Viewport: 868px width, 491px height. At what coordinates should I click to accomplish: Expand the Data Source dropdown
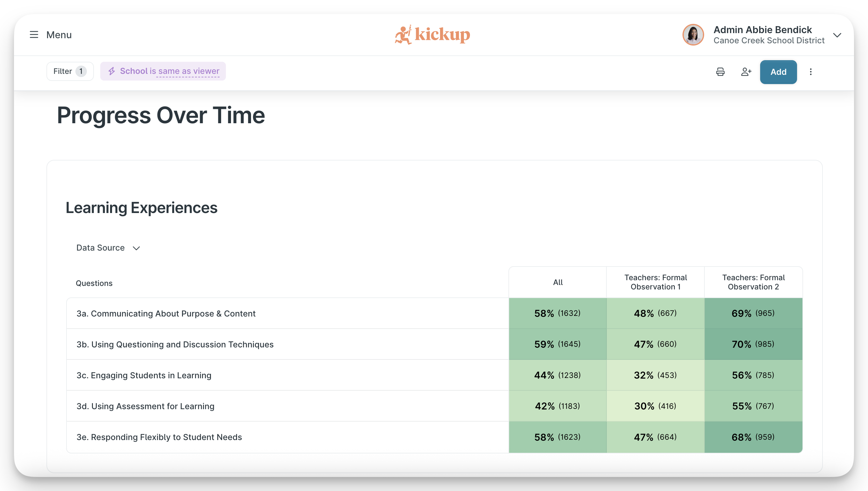click(x=108, y=248)
